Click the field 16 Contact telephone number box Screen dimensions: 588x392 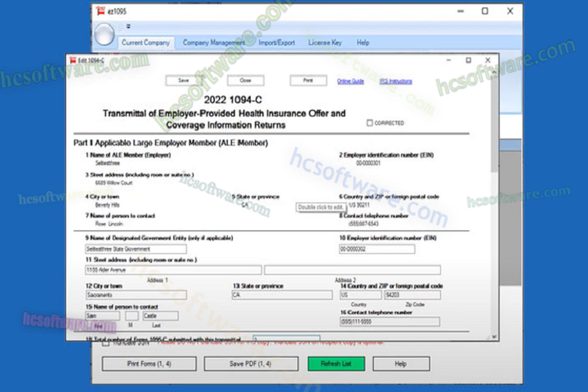click(x=390, y=322)
